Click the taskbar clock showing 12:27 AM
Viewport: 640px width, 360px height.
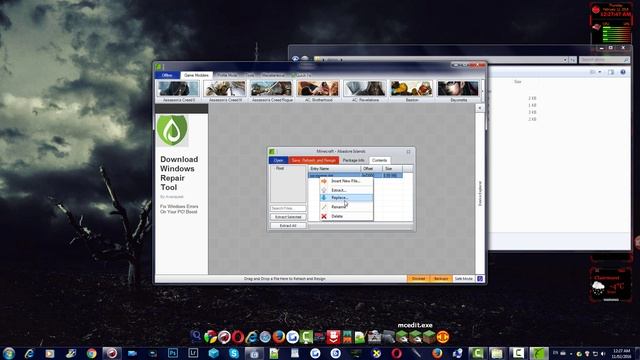(x=621, y=353)
